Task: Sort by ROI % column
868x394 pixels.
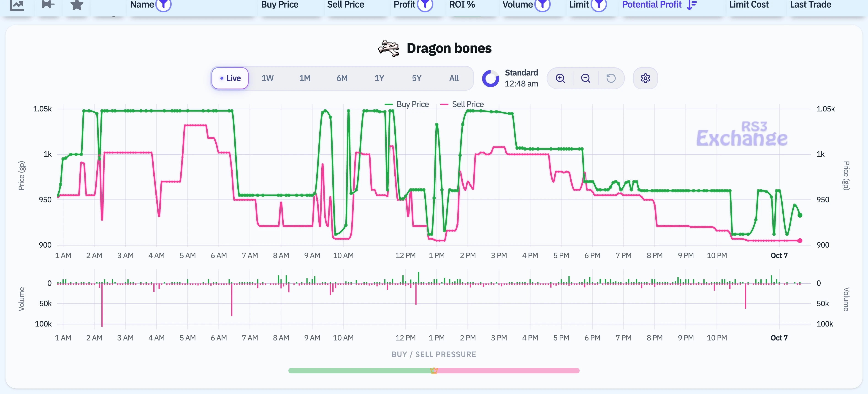Action: point(462,4)
